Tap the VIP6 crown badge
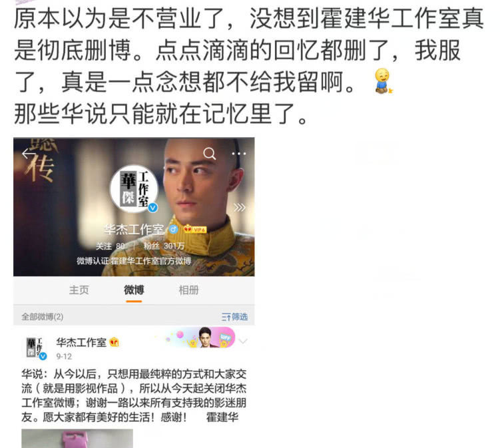 (195, 229)
